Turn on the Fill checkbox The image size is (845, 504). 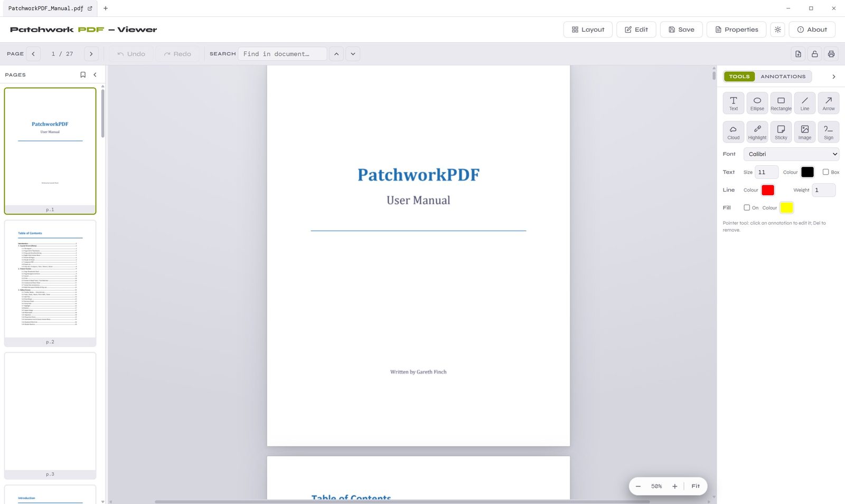pos(747,207)
